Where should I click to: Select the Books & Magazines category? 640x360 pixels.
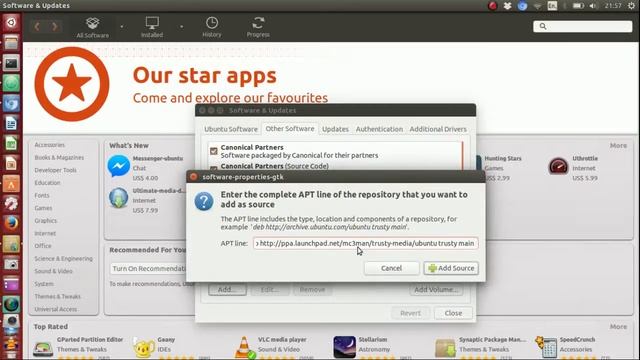pyautogui.click(x=59, y=158)
